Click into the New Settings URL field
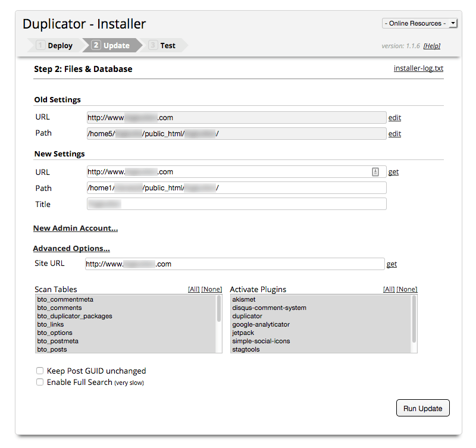This screenshot has height=448, width=476. (x=236, y=172)
